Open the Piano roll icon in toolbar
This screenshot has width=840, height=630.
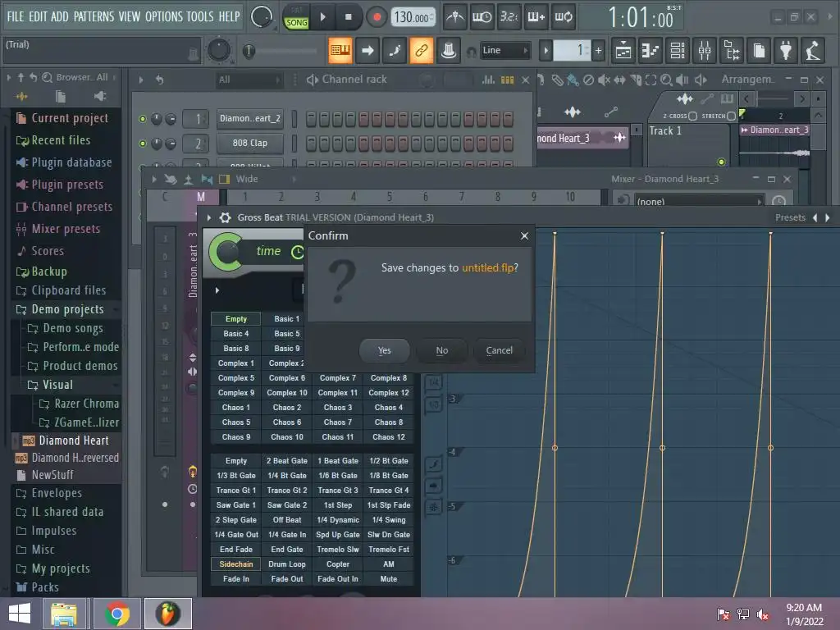650,50
